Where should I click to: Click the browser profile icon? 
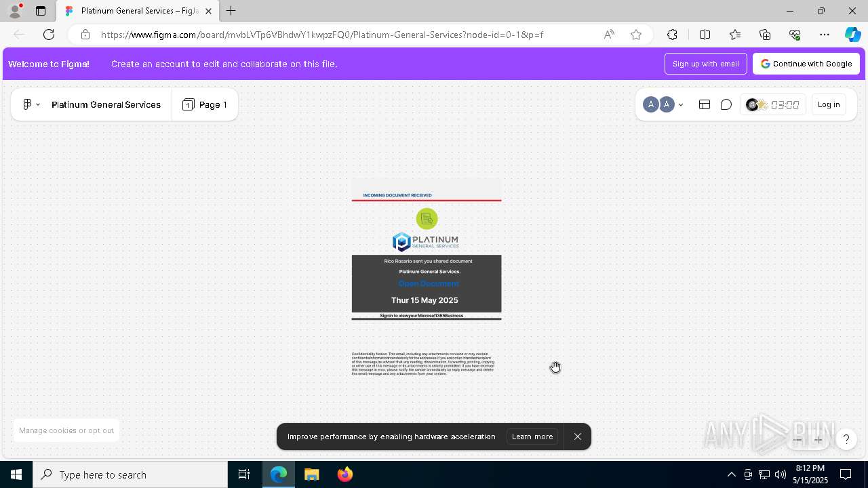coord(15,11)
